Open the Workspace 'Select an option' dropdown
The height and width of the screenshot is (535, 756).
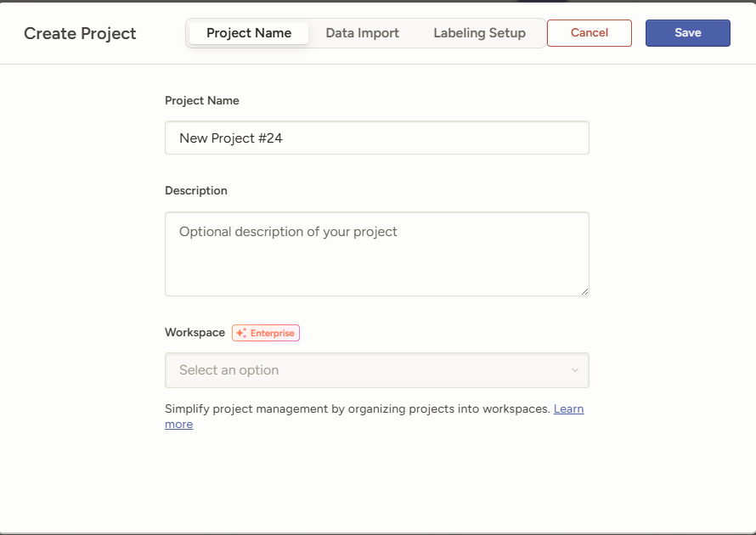tap(376, 370)
